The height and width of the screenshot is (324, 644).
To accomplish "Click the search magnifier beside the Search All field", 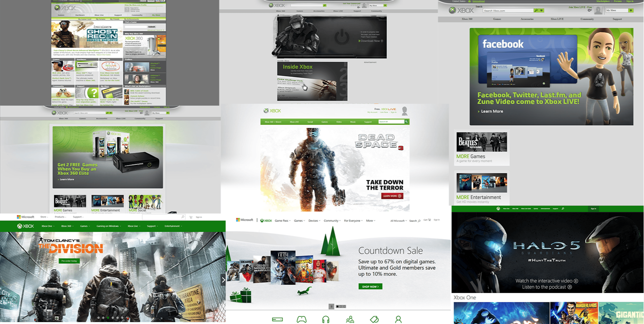I will coord(407,122).
